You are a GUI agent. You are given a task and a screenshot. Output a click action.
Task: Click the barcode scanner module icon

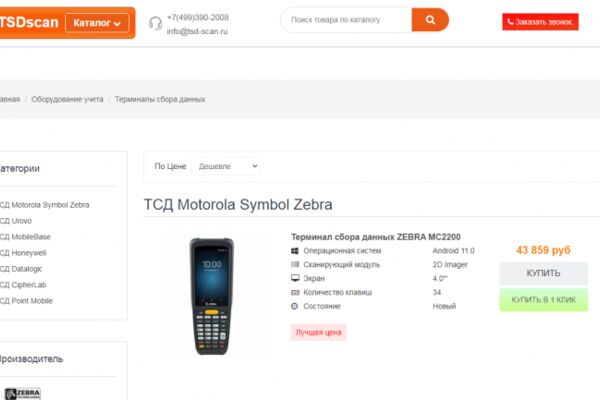click(295, 264)
